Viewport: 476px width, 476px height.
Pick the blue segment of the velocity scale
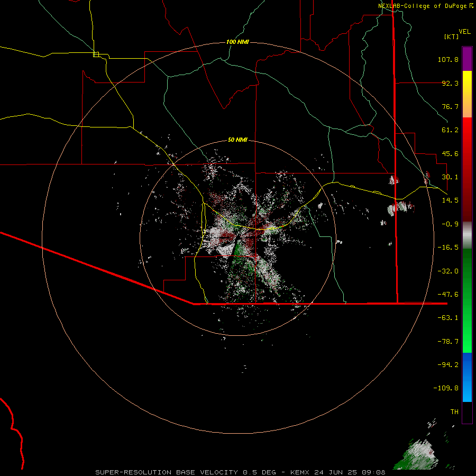pos(467,377)
